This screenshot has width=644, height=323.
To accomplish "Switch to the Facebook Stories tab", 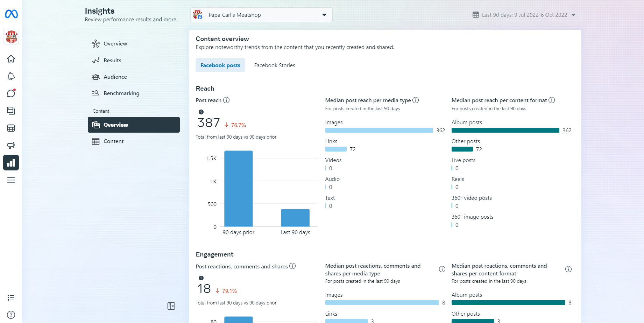I will 275,65.
